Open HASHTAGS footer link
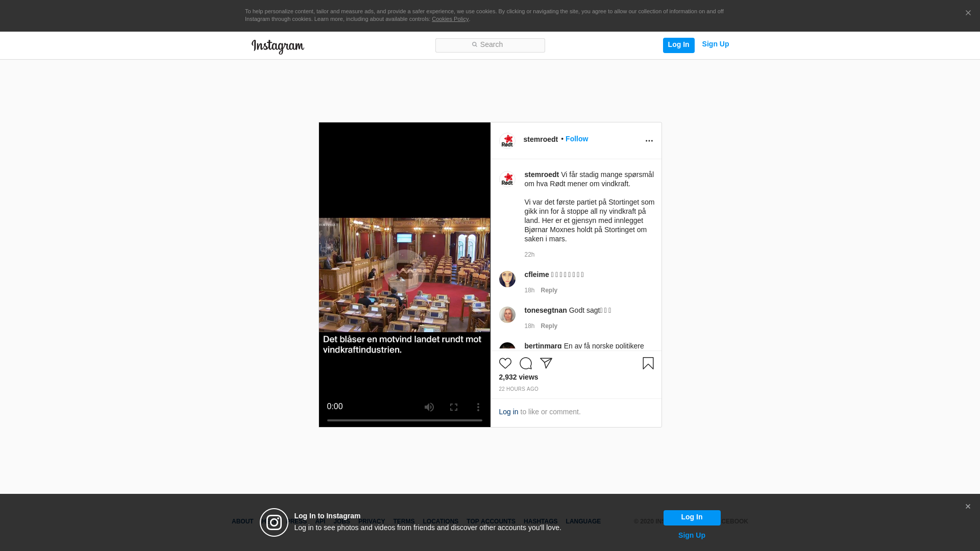Viewport: 980px width, 551px height. pyautogui.click(x=540, y=521)
